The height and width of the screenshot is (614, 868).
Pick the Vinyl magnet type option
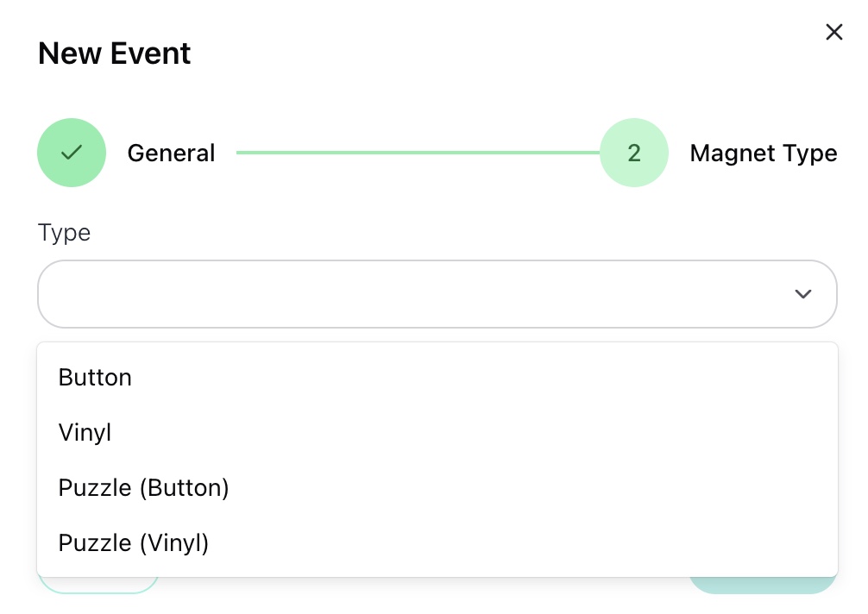(x=85, y=433)
